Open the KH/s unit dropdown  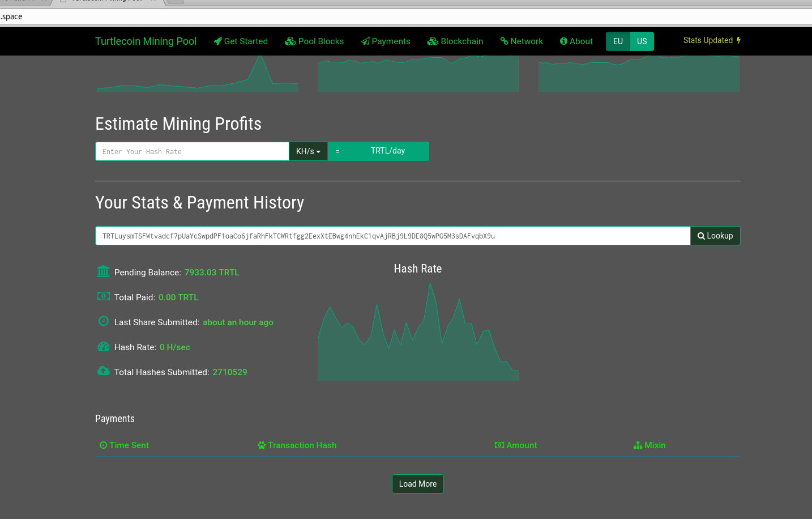(x=308, y=151)
